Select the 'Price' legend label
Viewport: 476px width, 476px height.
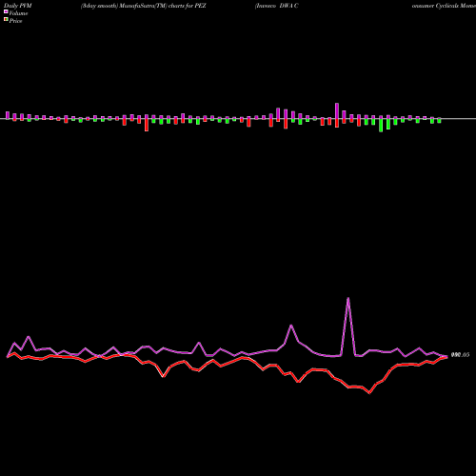15,21
